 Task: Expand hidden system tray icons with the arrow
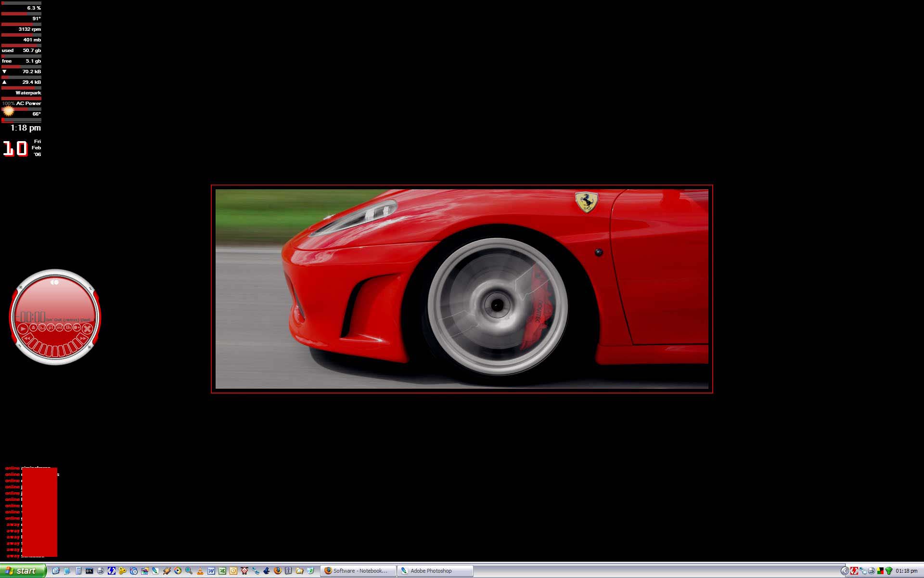coord(844,571)
